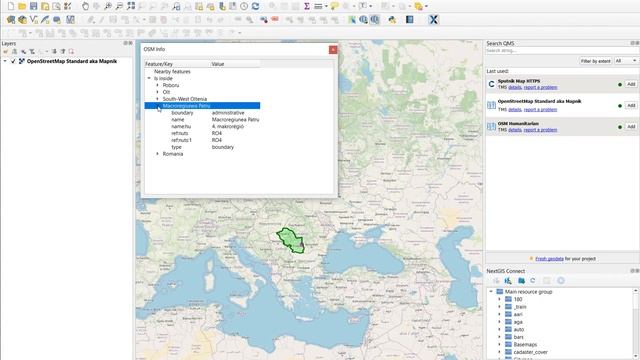Open 'details' link for OpenStreetMap Standard aka Mapnik
The height and width of the screenshot is (360, 640).
pyautogui.click(x=515, y=109)
